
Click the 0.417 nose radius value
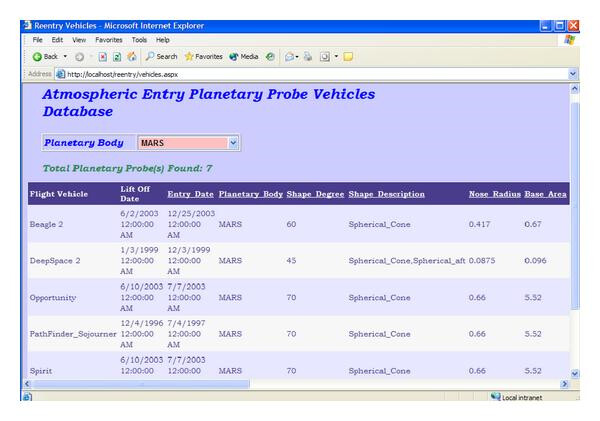coord(479,224)
